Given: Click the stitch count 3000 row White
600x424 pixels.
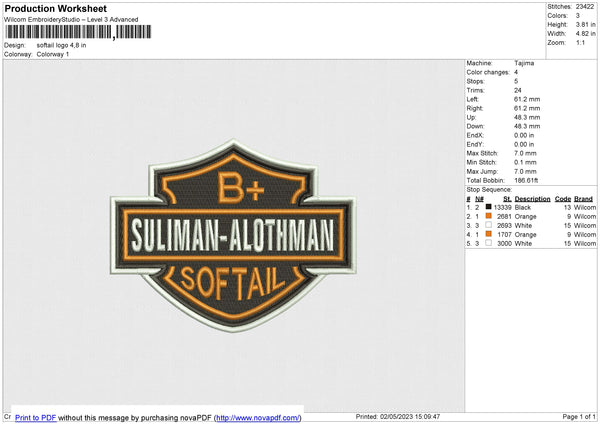Looking at the screenshot, I should pos(504,244).
